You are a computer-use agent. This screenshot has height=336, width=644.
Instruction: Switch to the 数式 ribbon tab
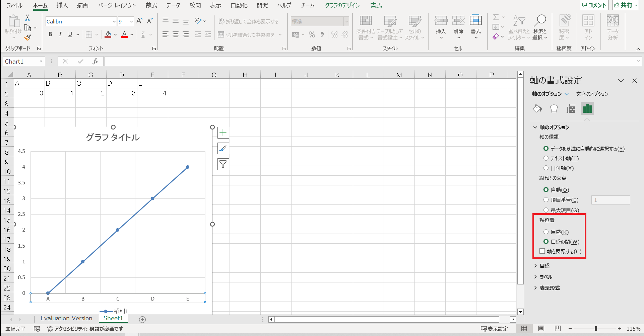coord(151,5)
